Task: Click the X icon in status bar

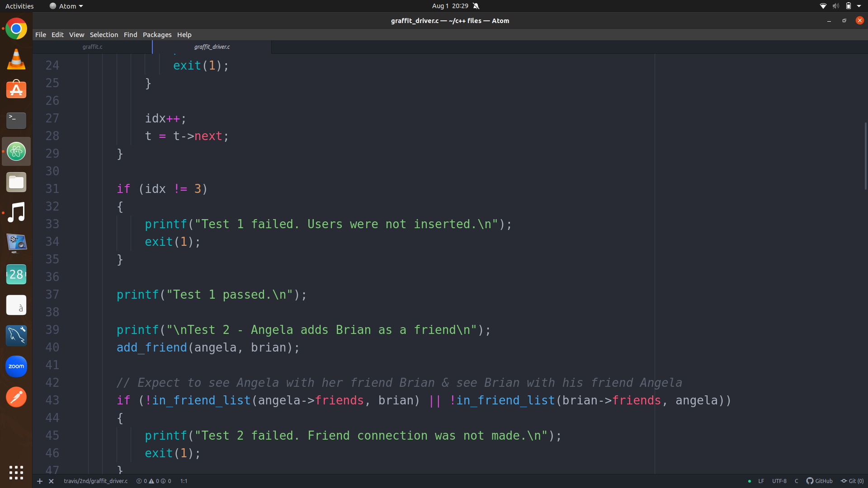Action: [x=51, y=481]
